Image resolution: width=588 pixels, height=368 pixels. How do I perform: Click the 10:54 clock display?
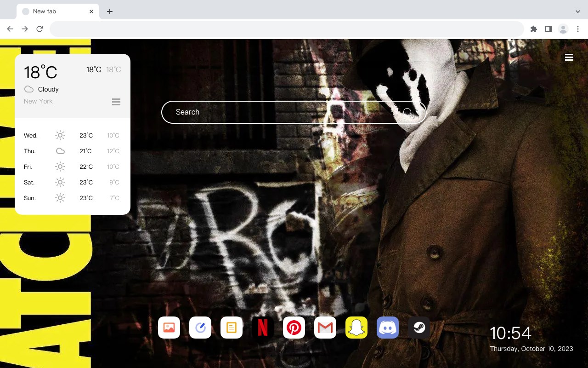pos(510,333)
